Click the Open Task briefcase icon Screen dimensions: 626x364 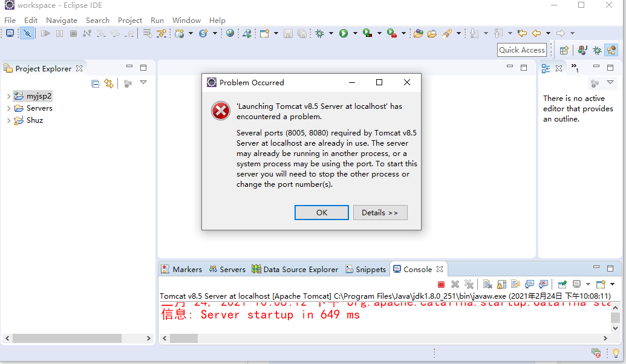(432, 33)
